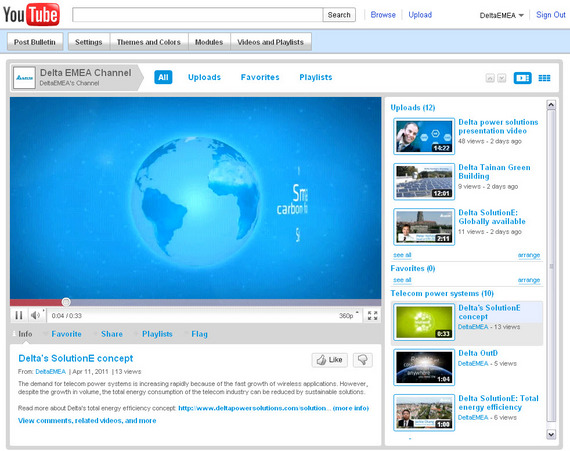Select the All filter tab
This screenshot has width=570, height=451.
(x=163, y=77)
